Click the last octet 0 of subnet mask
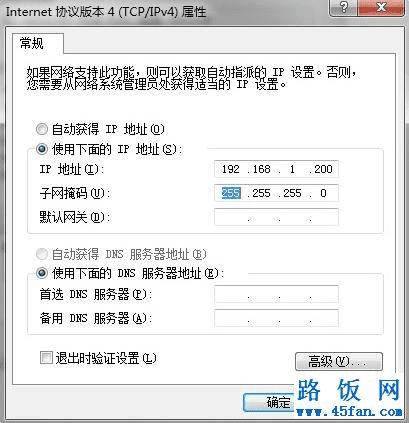This screenshot has width=409, height=423. pyautogui.click(x=323, y=193)
